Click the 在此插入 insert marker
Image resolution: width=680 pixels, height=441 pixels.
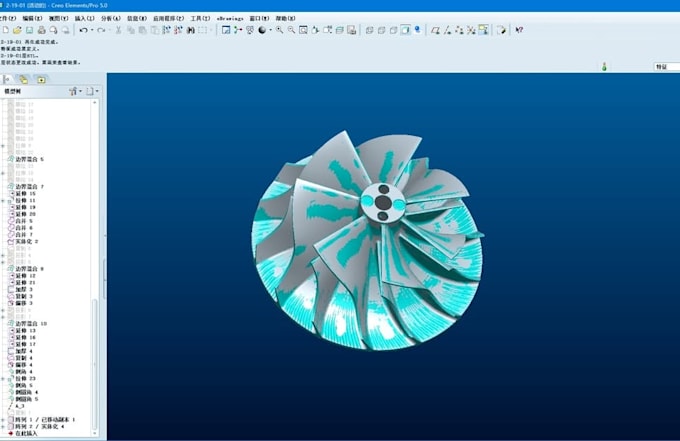(x=23, y=434)
